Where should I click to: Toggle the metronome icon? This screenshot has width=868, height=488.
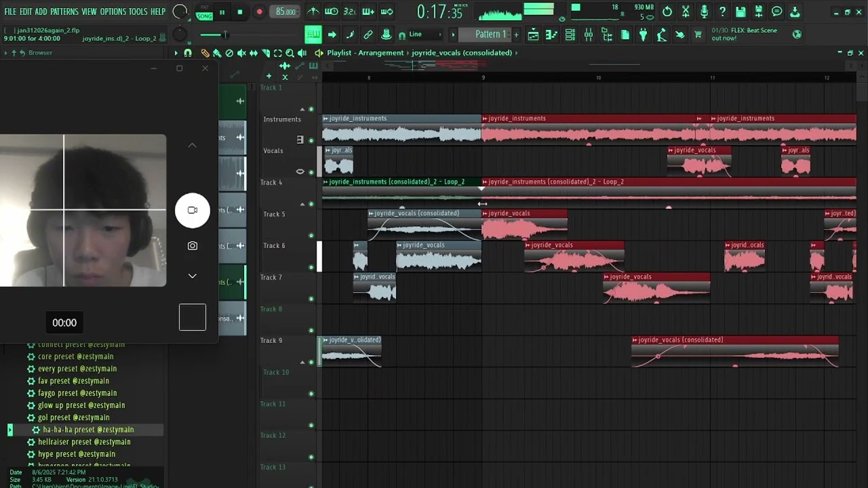point(313,12)
